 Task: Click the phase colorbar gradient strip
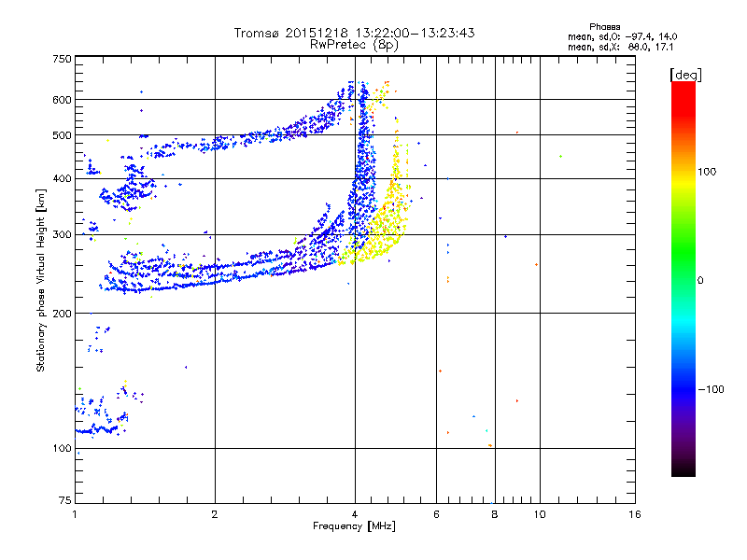[x=684, y=278]
